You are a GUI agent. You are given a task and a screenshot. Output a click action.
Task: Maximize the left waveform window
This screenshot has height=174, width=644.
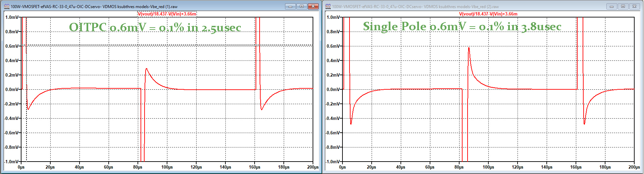tap(302, 6)
